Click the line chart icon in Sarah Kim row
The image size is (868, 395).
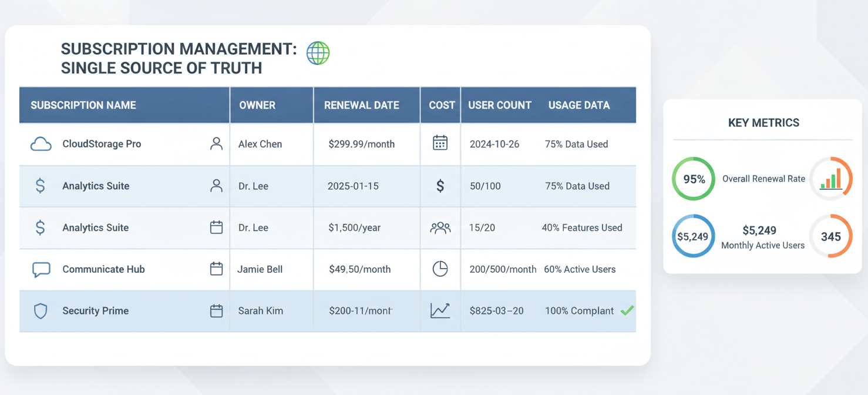click(440, 310)
